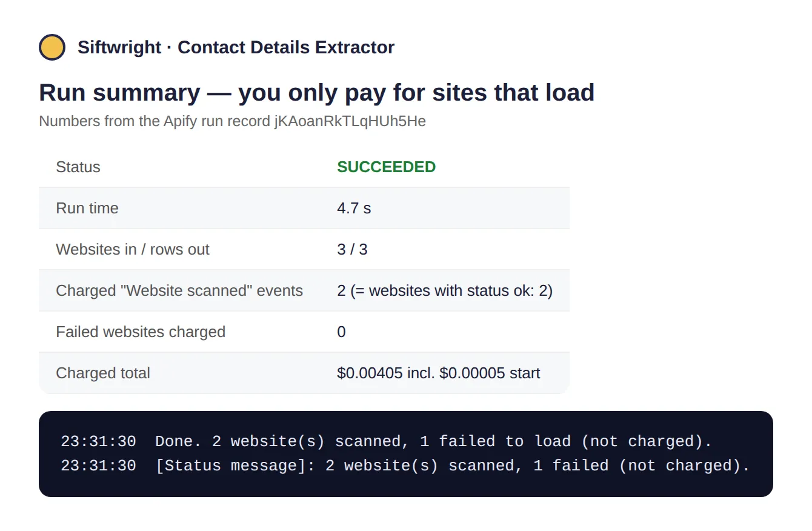Click the '4.7 s' run time value

[x=354, y=208]
